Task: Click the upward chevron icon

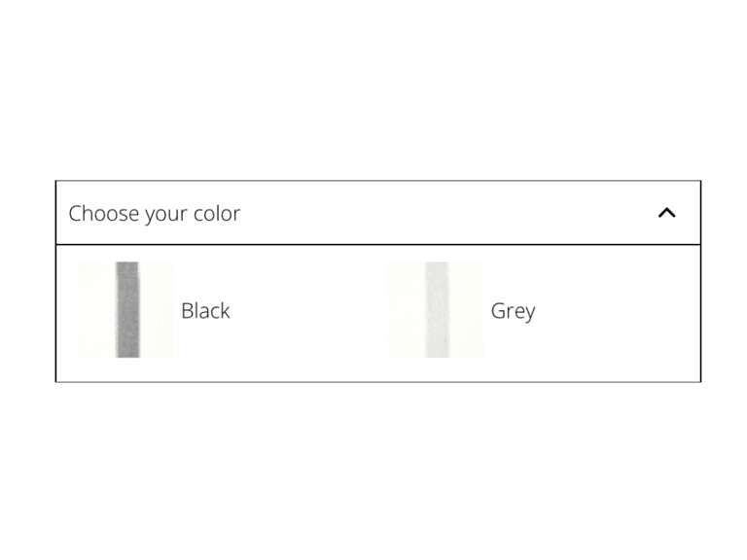Action: click(666, 213)
